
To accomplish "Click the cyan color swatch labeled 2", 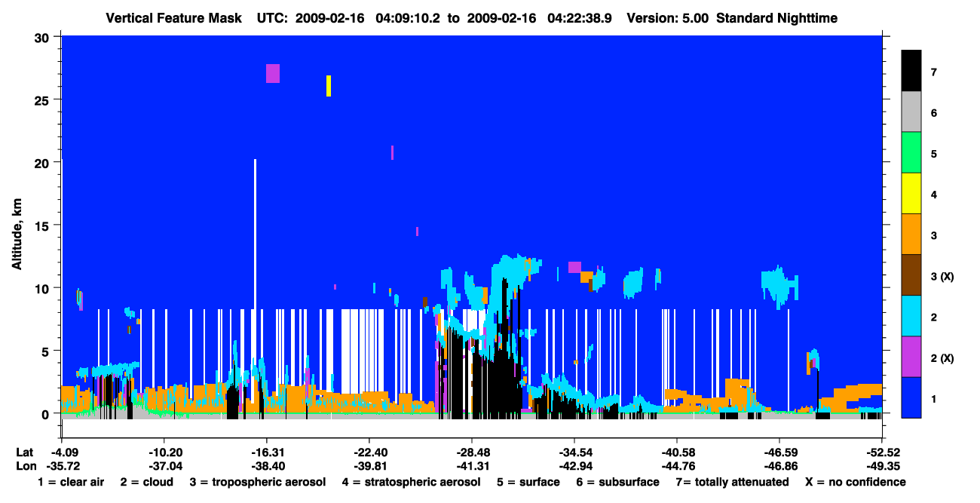I will (911, 316).
